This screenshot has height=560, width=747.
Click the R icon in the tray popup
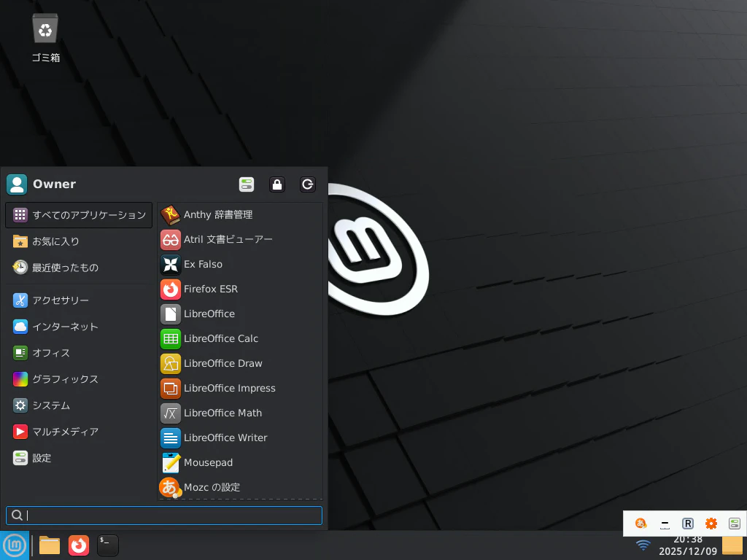pyautogui.click(x=687, y=524)
